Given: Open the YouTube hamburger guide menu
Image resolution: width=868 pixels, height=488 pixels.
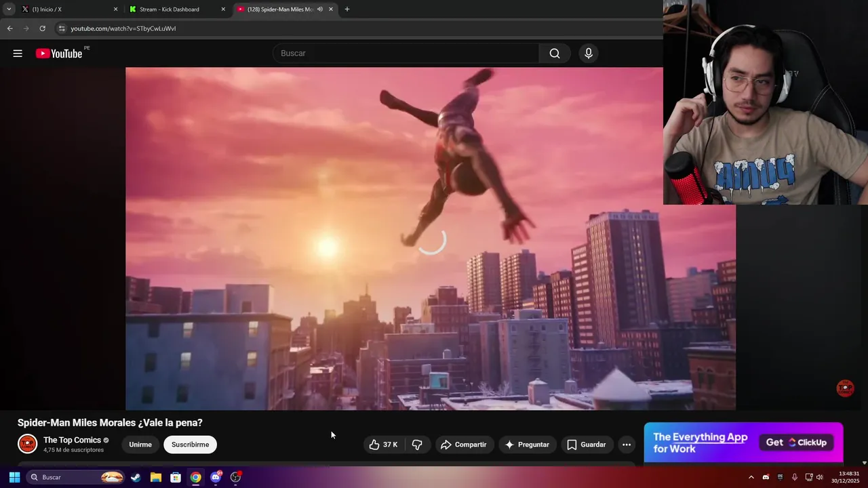Looking at the screenshot, I should click(x=18, y=54).
